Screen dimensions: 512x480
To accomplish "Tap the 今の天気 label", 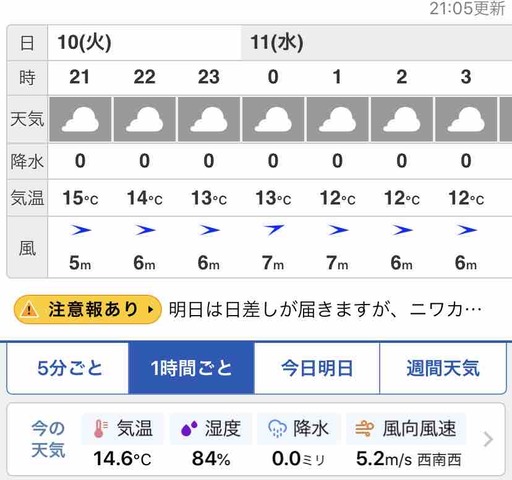I will 48,439.
